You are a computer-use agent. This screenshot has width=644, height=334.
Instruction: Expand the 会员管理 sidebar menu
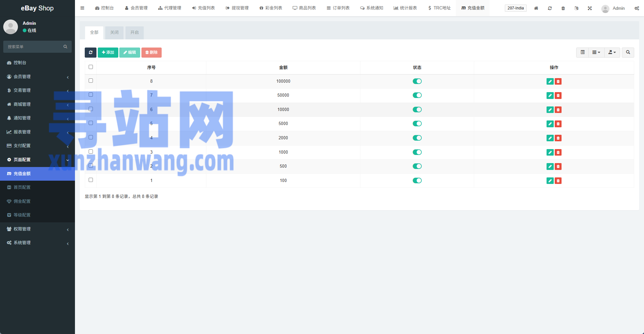coord(37,77)
